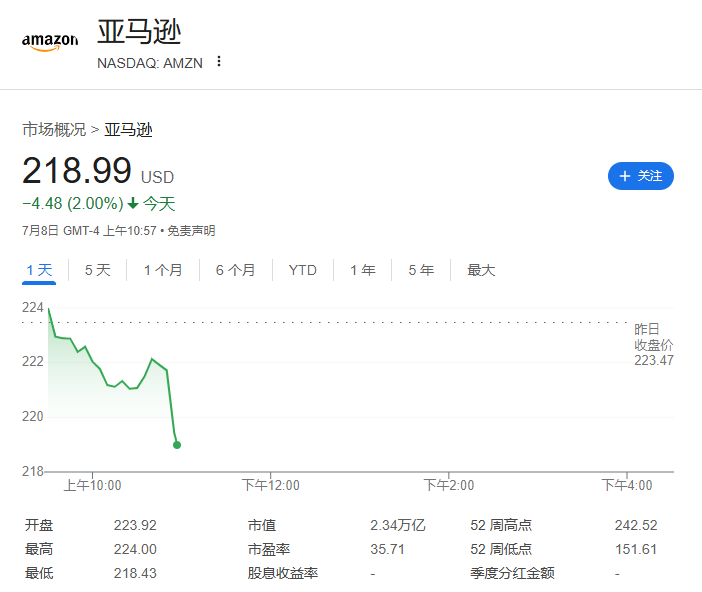
Task: Open the three-dot more options menu
Action: (219, 61)
